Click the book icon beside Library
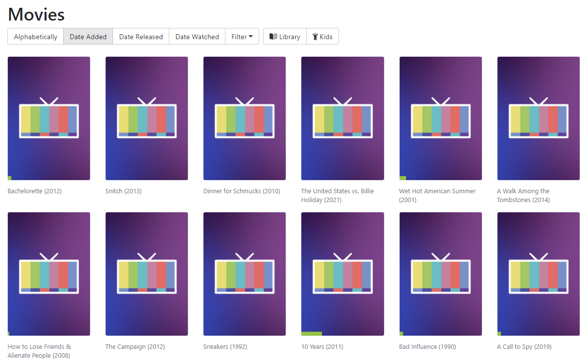 coord(273,37)
